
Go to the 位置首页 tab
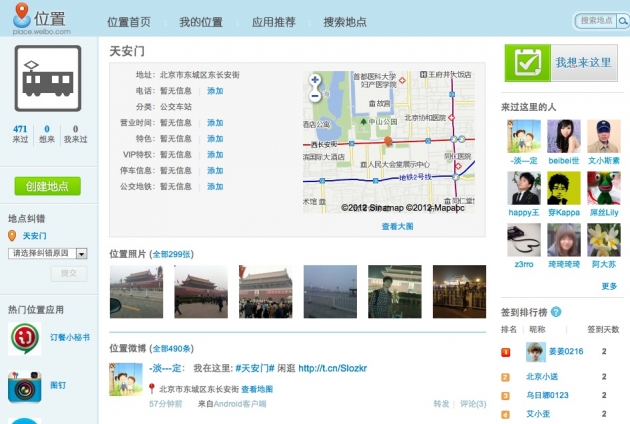[x=129, y=22]
